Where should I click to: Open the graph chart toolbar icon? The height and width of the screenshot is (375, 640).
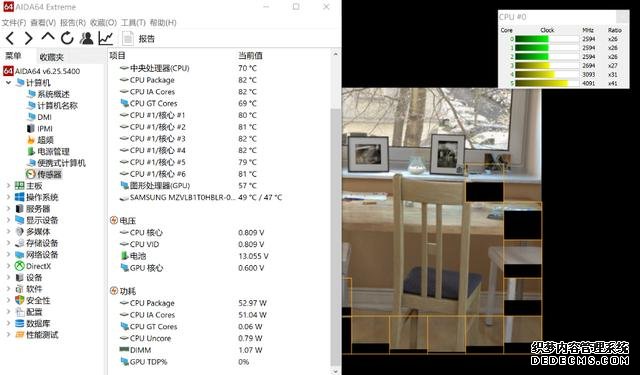(x=105, y=38)
